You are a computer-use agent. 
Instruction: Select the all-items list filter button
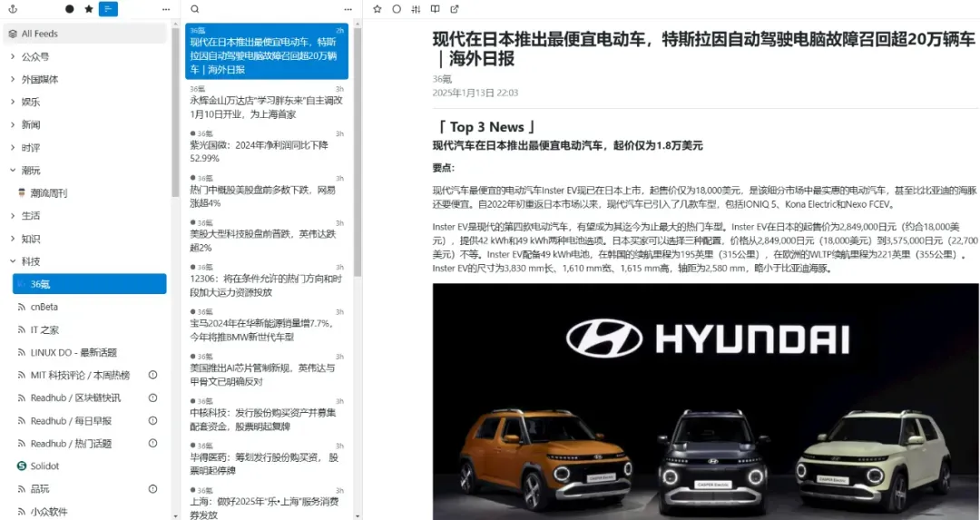[x=108, y=9]
